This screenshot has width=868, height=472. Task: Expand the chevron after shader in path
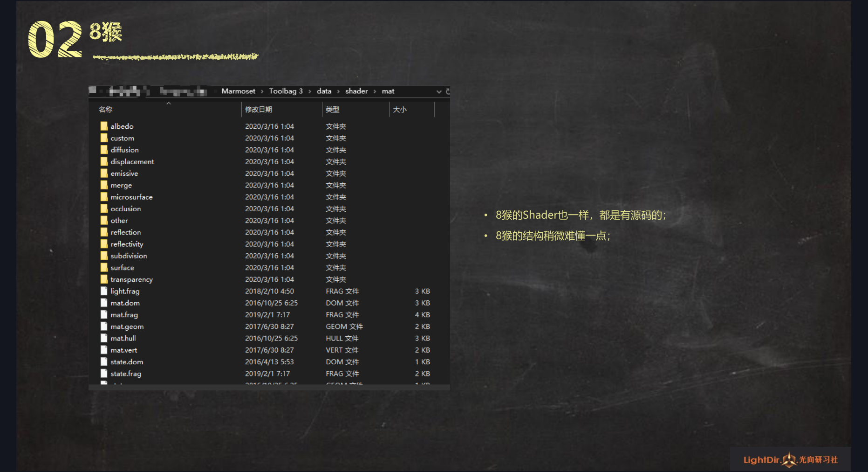click(x=375, y=91)
